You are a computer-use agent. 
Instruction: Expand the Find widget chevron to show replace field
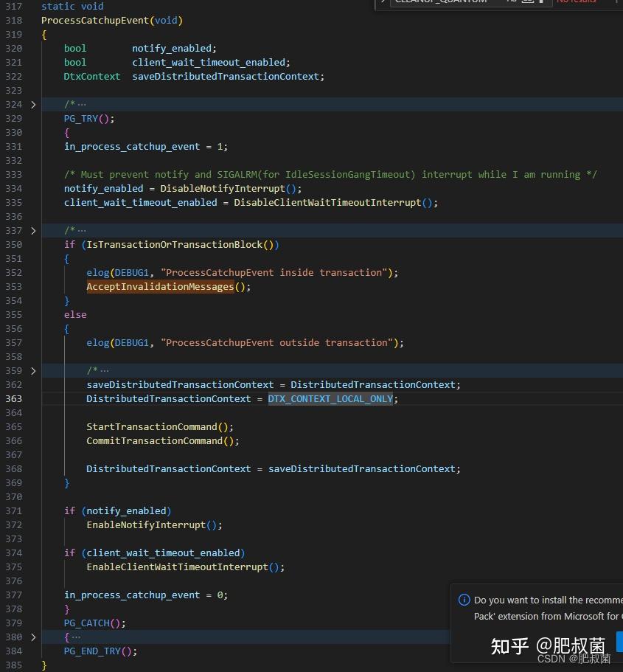pos(382,2)
